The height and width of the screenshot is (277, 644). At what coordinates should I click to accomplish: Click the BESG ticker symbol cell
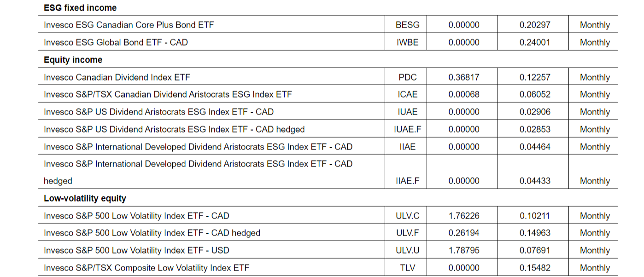[407, 25]
